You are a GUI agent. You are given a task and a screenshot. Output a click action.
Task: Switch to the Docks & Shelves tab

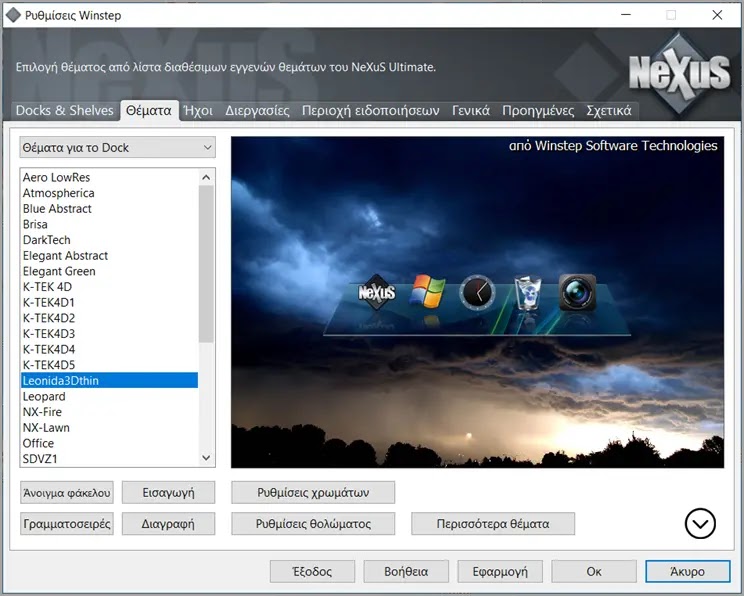tap(65, 111)
